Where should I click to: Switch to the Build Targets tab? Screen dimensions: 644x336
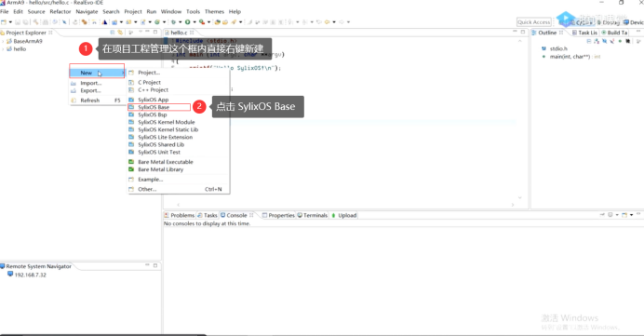pos(614,33)
